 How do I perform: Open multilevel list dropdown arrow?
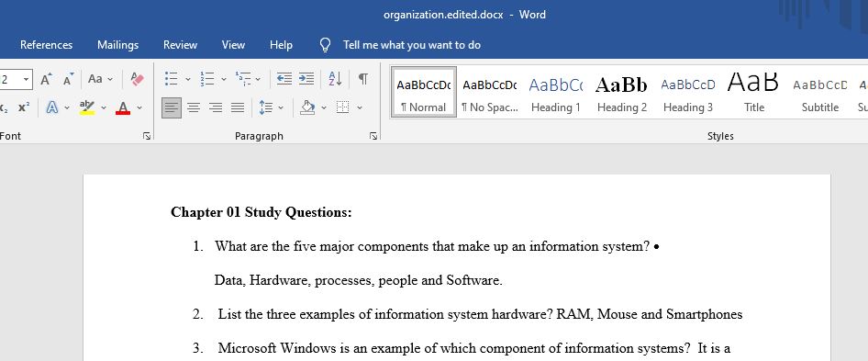click(x=258, y=79)
